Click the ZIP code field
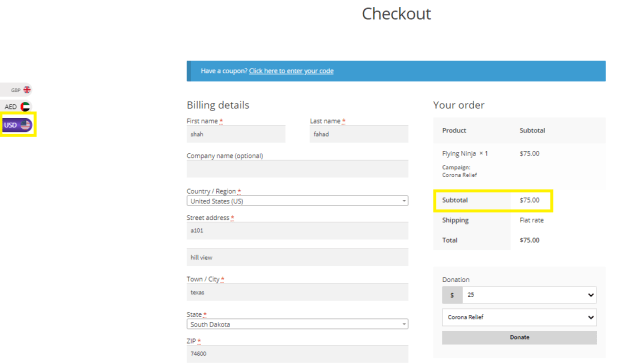This screenshot has width=620, height=364. pyautogui.click(x=297, y=354)
